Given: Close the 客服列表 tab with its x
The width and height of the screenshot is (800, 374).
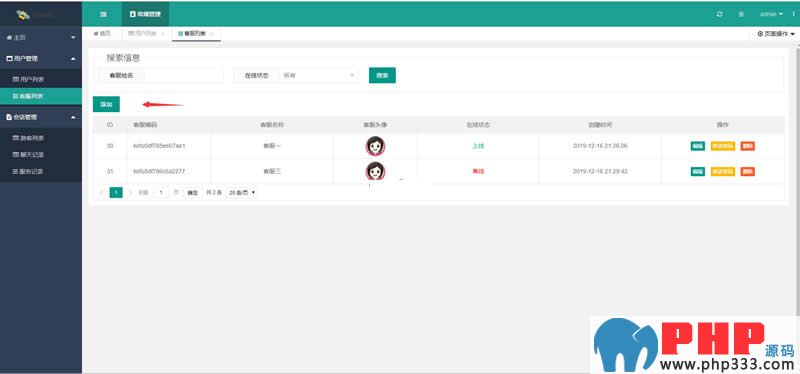Looking at the screenshot, I should tap(212, 34).
